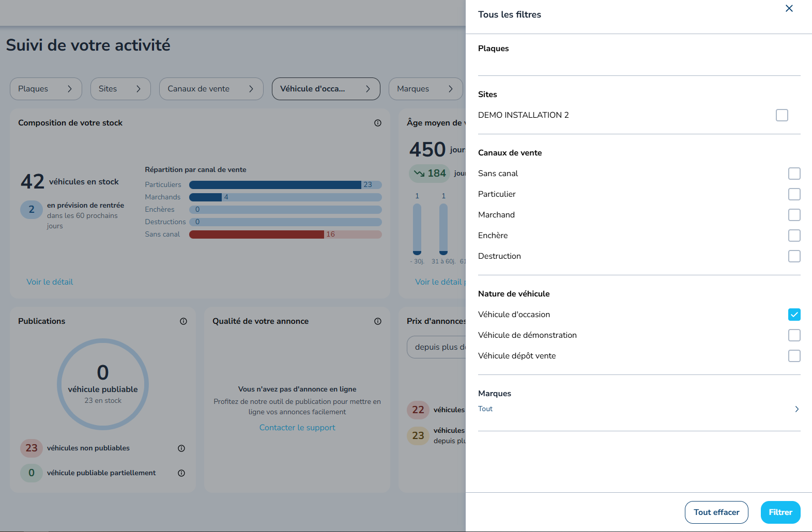Apply filters with the Filtrer button
The height and width of the screenshot is (532, 812).
click(780, 512)
